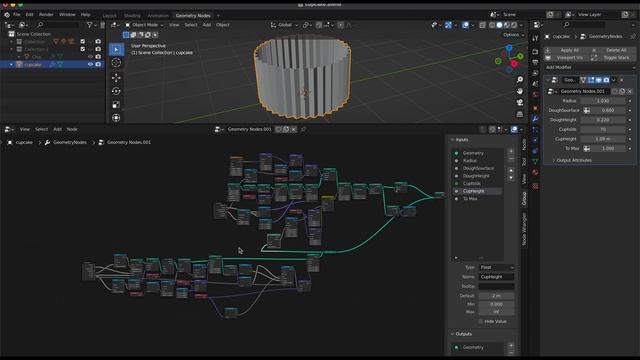Open the Render menu
Viewport: 640px width, 360px height.
46,15
